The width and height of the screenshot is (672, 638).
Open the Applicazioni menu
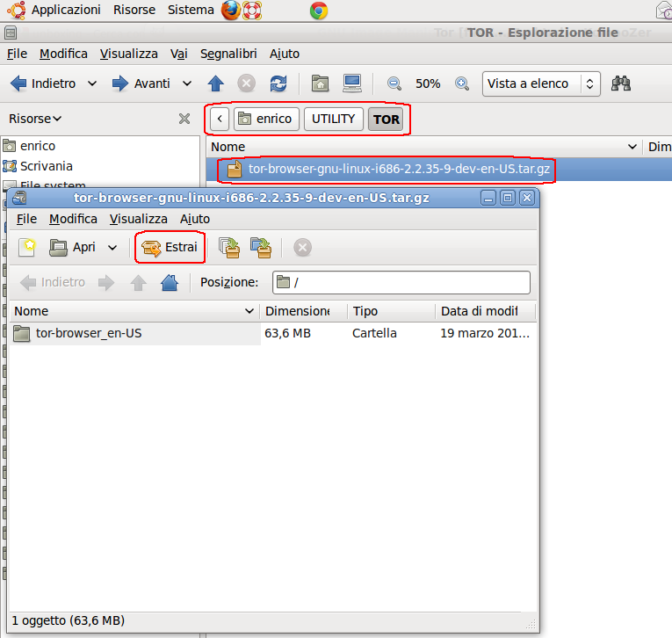pos(66,10)
